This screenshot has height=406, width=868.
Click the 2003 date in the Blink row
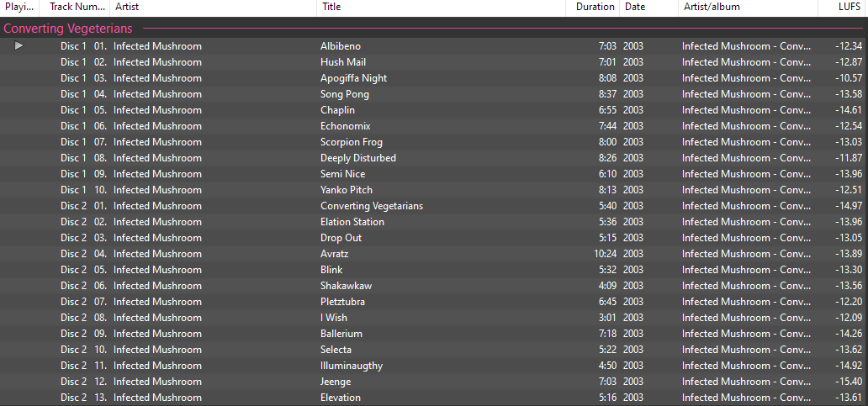[x=633, y=270]
